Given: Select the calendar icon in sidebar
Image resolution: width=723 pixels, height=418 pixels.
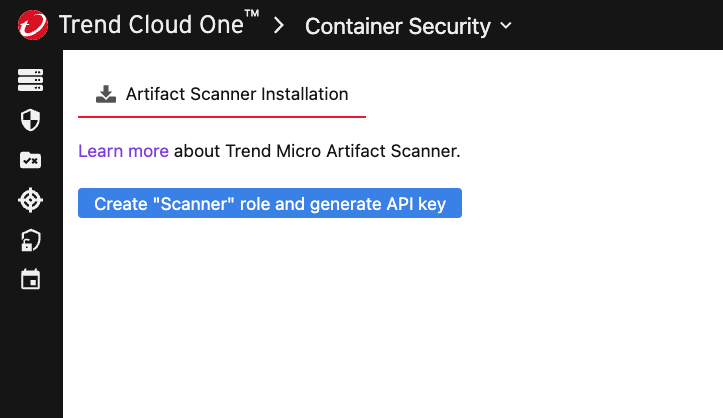Looking at the screenshot, I should (x=30, y=279).
